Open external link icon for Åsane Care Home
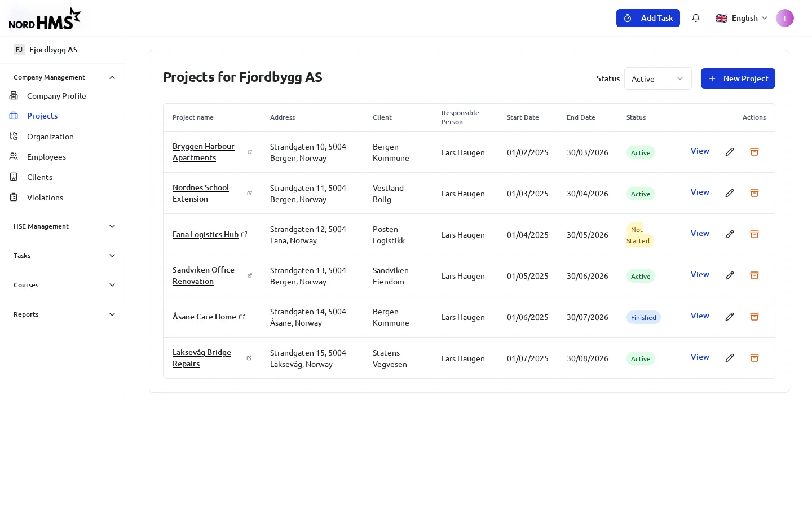 (242, 317)
